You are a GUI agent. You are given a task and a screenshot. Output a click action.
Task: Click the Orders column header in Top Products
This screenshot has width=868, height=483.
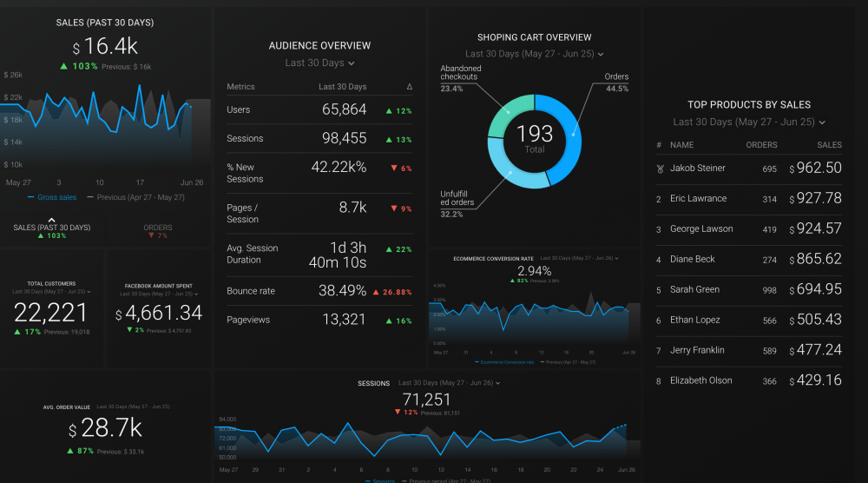tap(761, 145)
